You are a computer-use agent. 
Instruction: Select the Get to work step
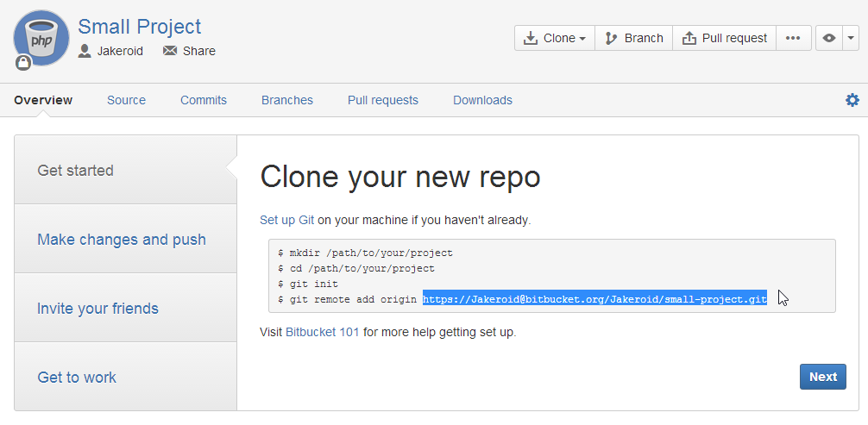click(x=126, y=377)
